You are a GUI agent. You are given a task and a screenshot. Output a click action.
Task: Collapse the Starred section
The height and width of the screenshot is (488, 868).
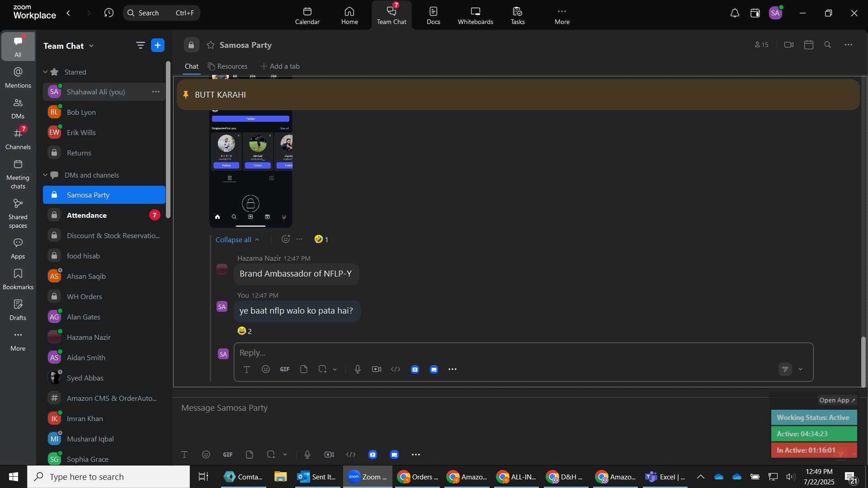pos(45,72)
